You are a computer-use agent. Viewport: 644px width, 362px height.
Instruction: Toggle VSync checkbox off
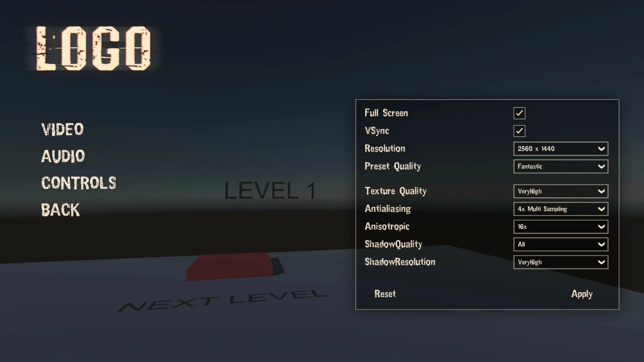point(519,130)
